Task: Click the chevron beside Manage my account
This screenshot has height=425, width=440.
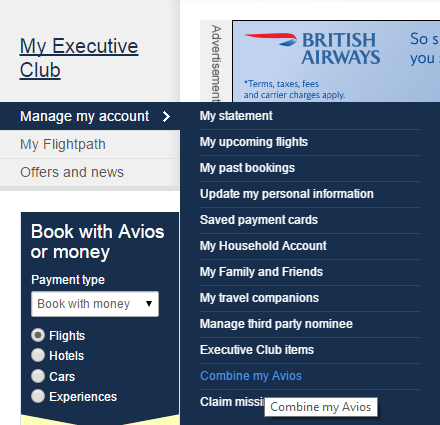Action: [166, 116]
